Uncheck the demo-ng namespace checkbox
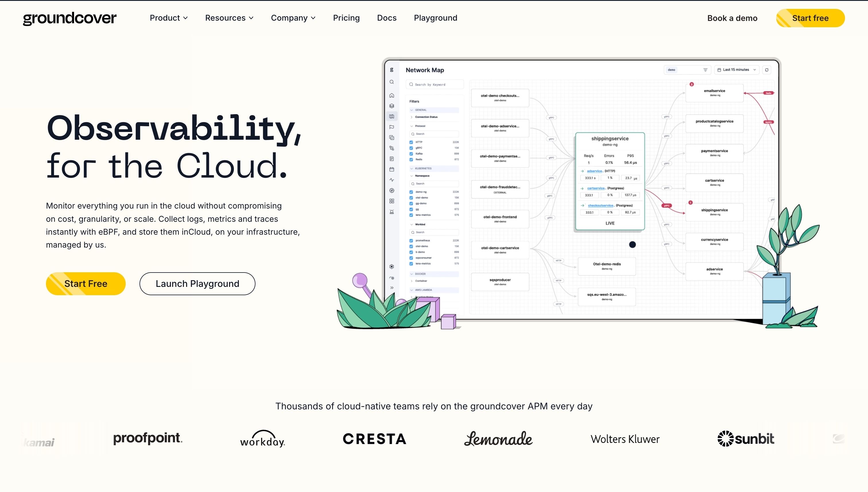Viewport: 868px width, 492px height. (411, 192)
